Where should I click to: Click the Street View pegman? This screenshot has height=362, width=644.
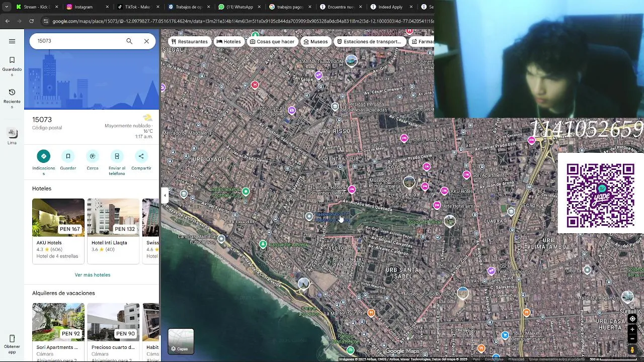click(632, 349)
